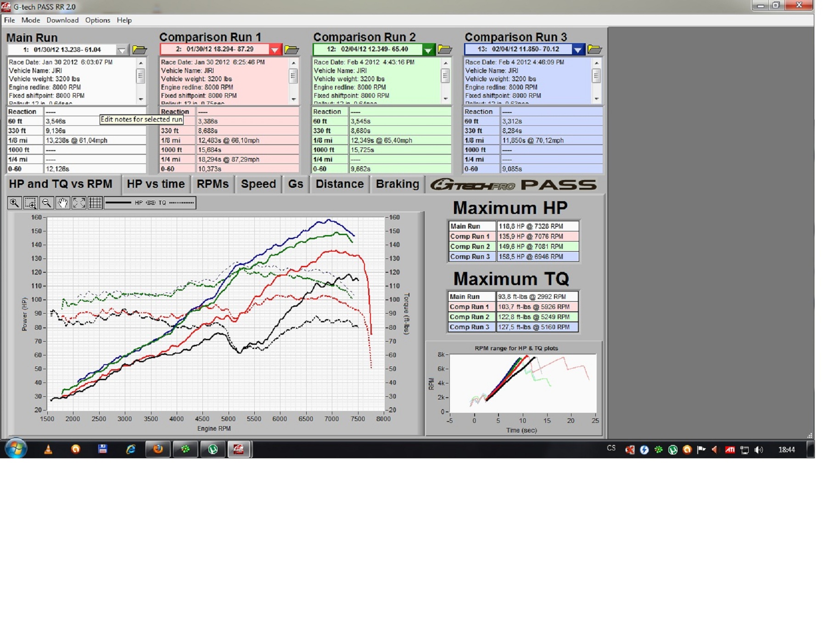Click the zoom out magnifier tool

46,202
